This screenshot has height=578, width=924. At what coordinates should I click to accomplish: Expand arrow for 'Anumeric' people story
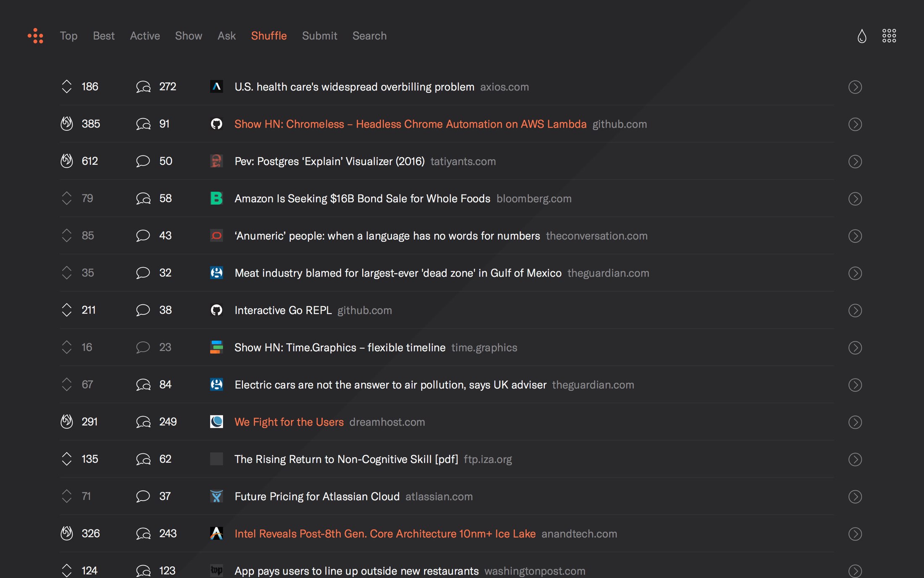855,236
